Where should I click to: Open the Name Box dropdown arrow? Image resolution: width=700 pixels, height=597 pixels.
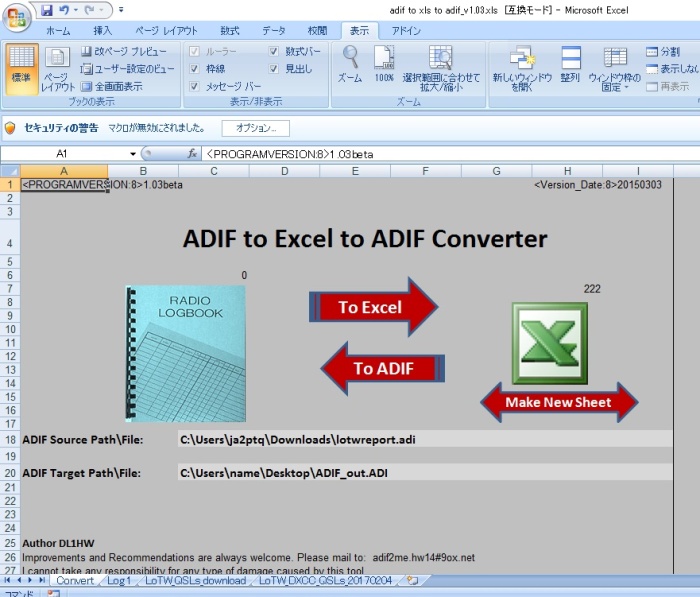[133, 154]
